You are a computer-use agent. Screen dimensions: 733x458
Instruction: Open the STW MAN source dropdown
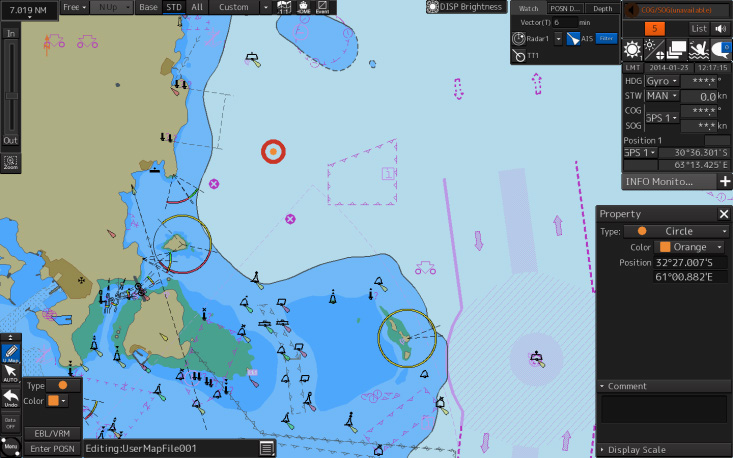tap(662, 96)
